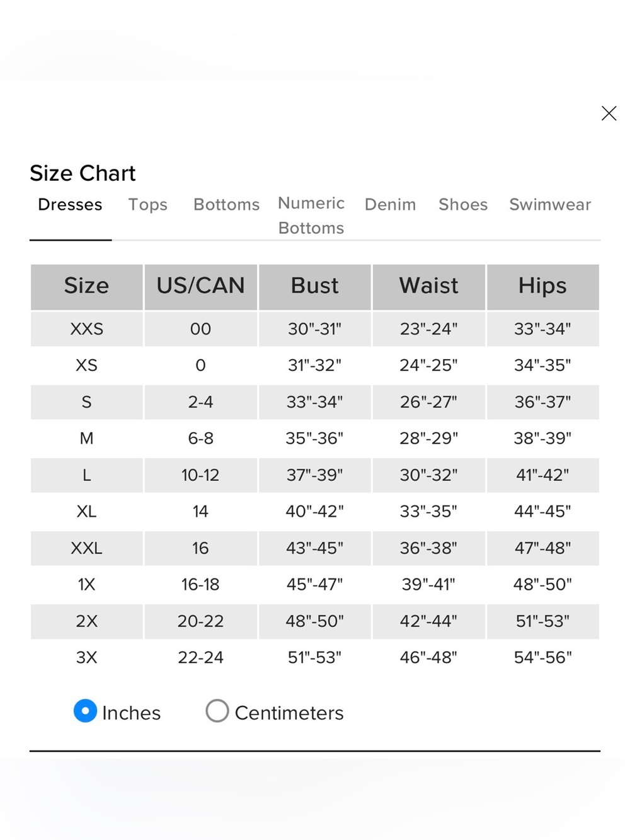Image resolution: width=630 pixels, height=840 pixels.
Task: Select the Dresses tab
Action: tap(70, 205)
